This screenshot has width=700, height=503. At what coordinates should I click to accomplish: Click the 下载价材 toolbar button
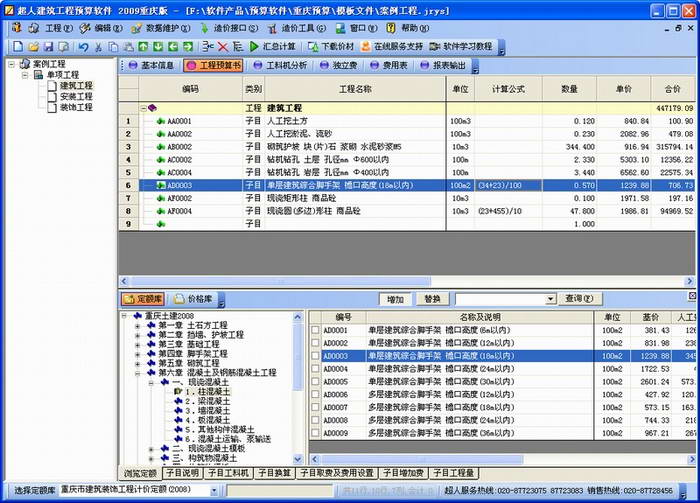click(330, 47)
